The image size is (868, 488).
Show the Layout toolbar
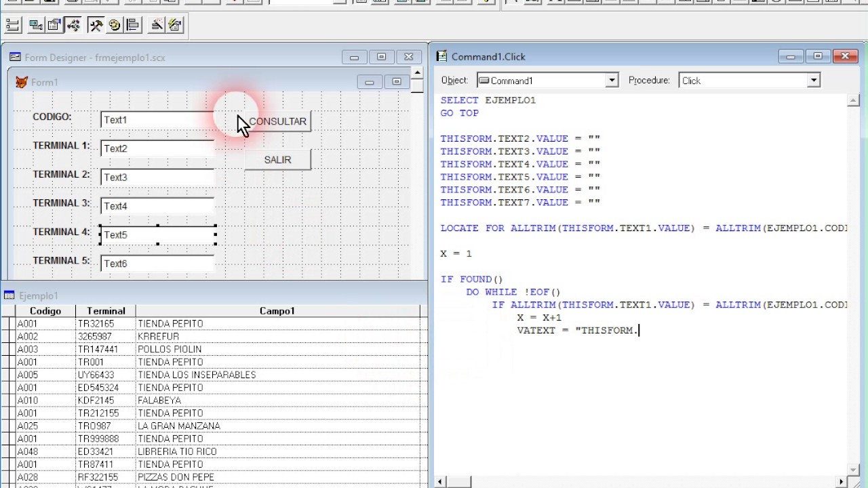[133, 26]
